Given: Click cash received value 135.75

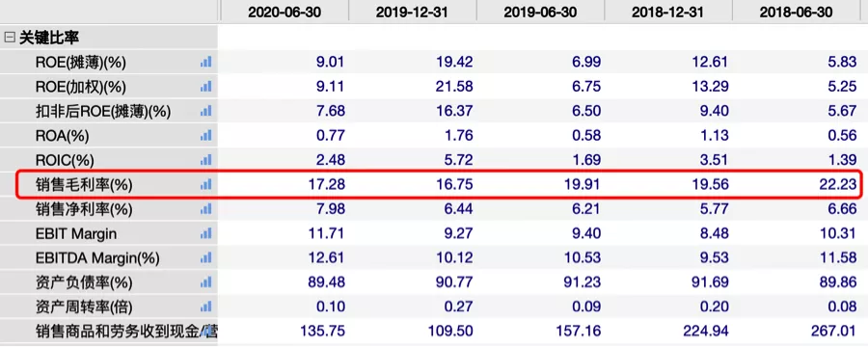Looking at the screenshot, I should tap(323, 330).
